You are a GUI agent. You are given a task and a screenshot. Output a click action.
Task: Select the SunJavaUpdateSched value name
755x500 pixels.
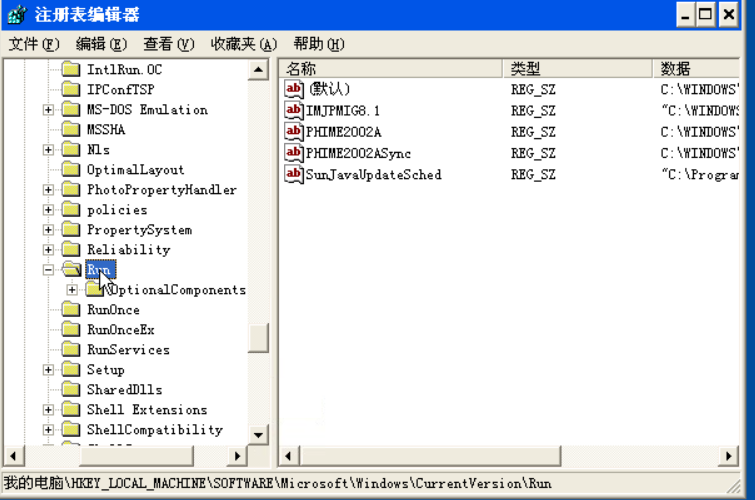374,174
